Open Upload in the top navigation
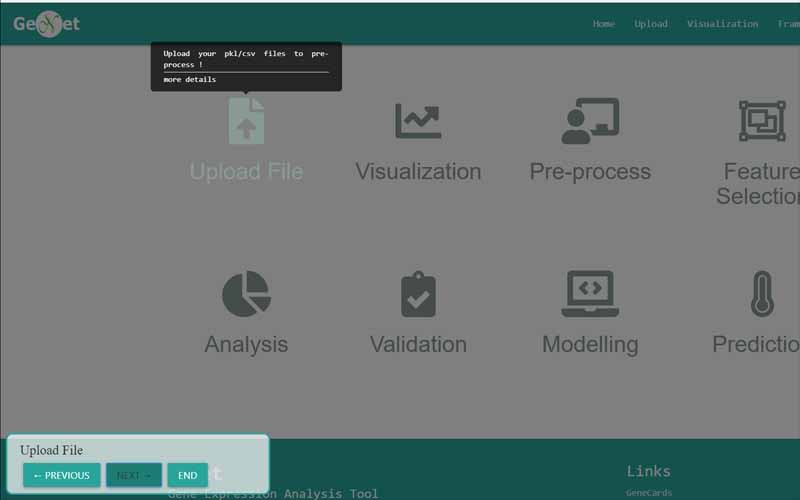This screenshot has height=500, width=800. (651, 24)
